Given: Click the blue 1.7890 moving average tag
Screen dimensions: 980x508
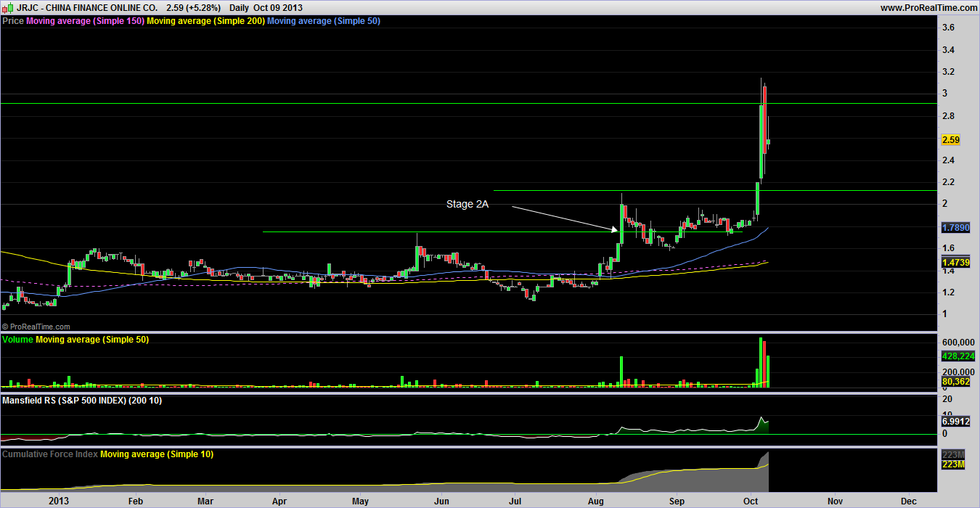Looking at the screenshot, I should pos(953,228).
